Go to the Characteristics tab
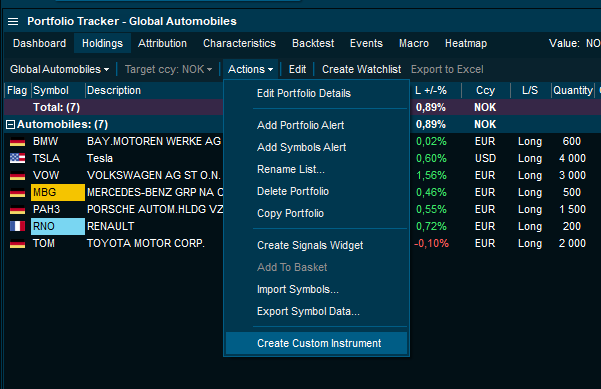601x389 pixels. 240,43
